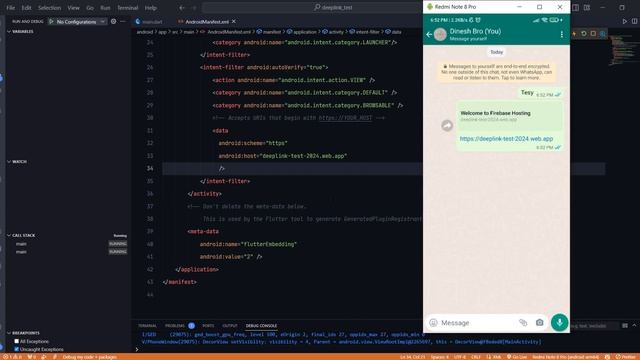Open the View menu
This screenshot has width=640, height=360.
tap(73, 8)
